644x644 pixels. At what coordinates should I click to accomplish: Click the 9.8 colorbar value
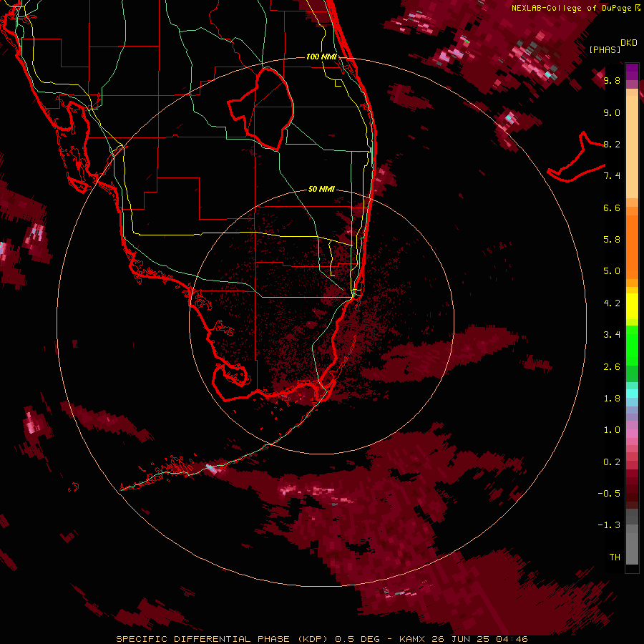pyautogui.click(x=612, y=80)
